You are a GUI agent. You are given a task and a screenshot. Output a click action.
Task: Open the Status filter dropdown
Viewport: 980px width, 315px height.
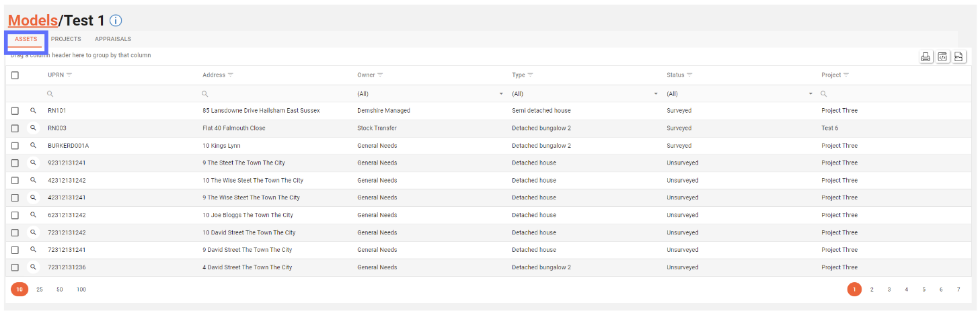point(811,94)
